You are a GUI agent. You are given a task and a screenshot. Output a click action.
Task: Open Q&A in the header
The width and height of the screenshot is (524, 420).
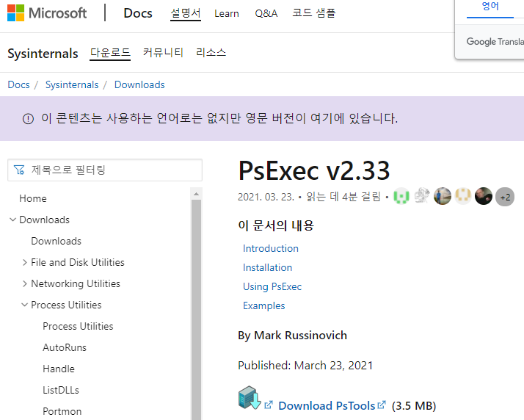pos(266,14)
